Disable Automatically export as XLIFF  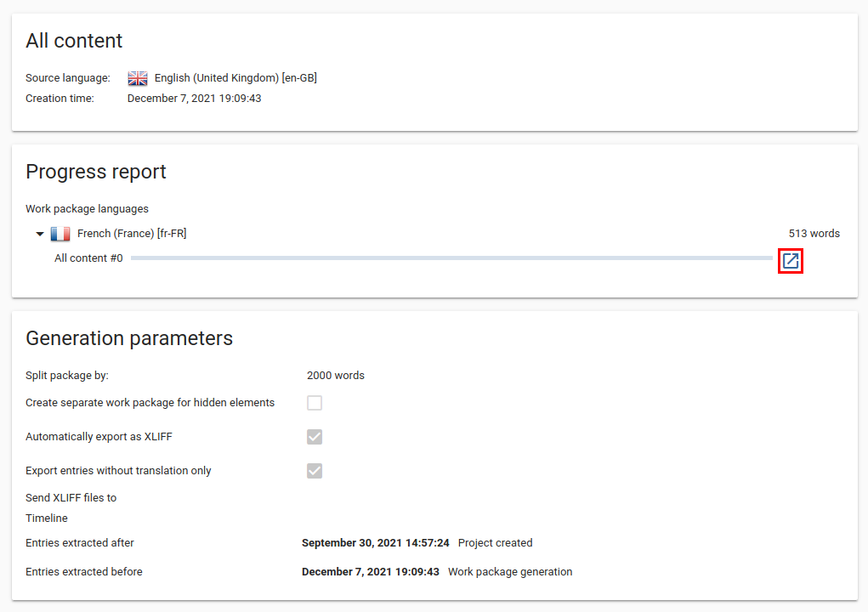(x=315, y=436)
